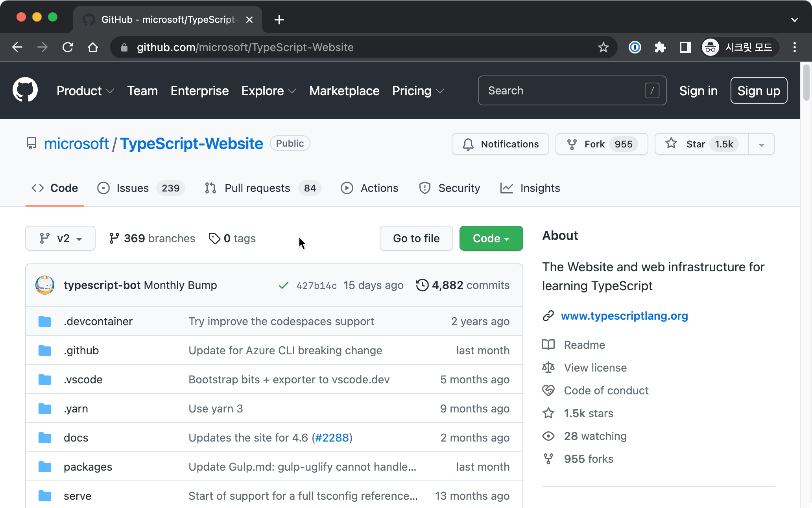Expand the green Code dropdown

point(491,238)
